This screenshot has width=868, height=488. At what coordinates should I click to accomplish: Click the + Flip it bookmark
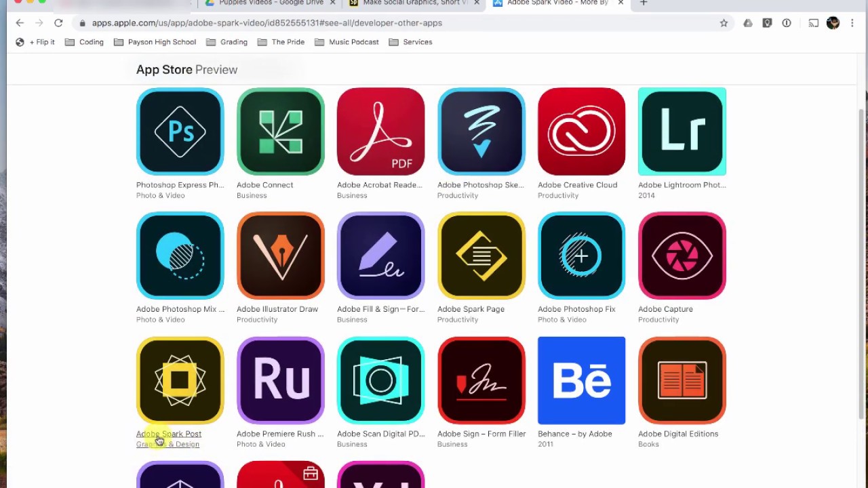coord(35,42)
